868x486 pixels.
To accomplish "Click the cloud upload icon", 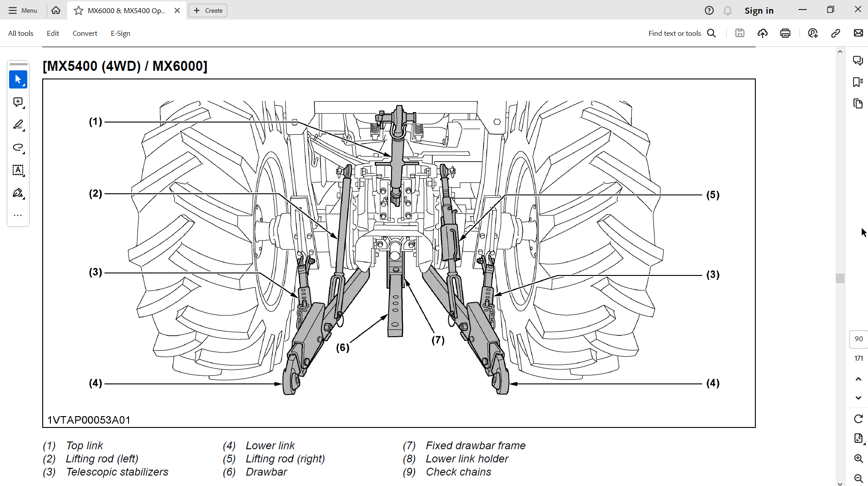I will [x=763, y=33].
